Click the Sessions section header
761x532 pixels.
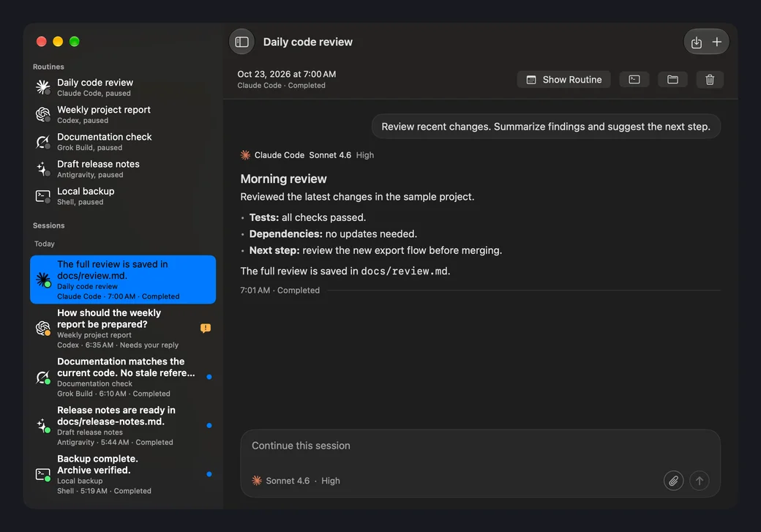[48, 225]
